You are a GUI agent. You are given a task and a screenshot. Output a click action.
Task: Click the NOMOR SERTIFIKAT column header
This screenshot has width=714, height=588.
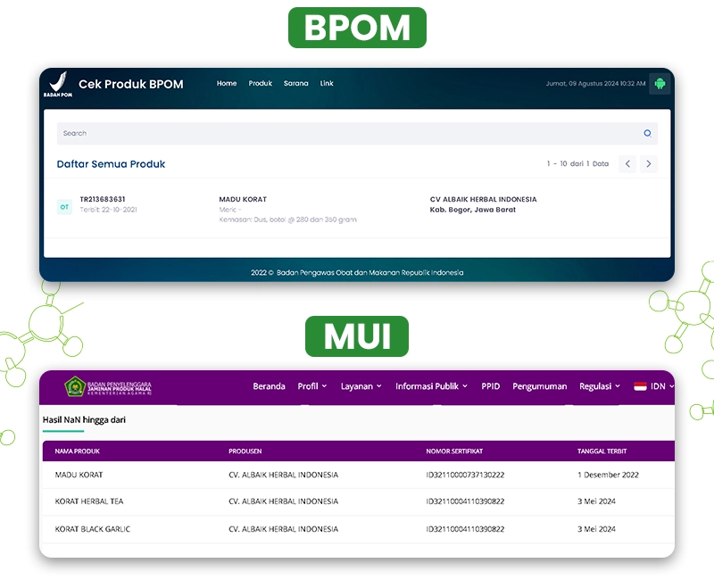[454, 451]
